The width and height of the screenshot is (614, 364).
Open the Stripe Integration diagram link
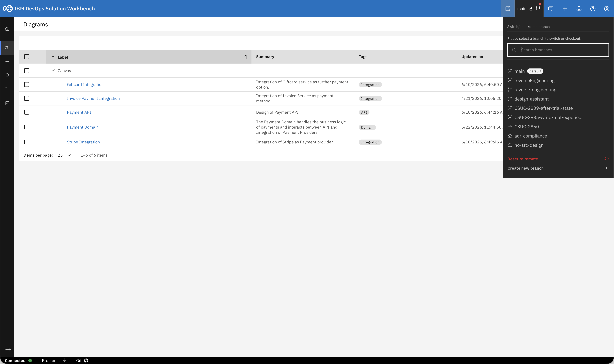point(83,142)
